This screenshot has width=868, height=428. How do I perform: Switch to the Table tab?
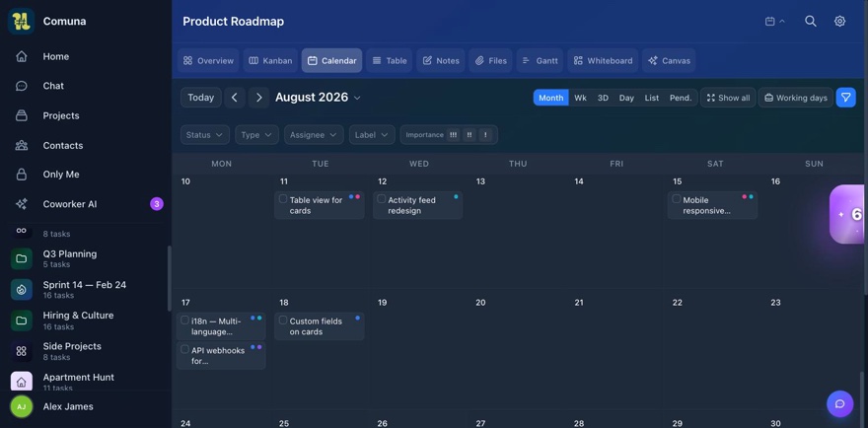click(x=390, y=60)
